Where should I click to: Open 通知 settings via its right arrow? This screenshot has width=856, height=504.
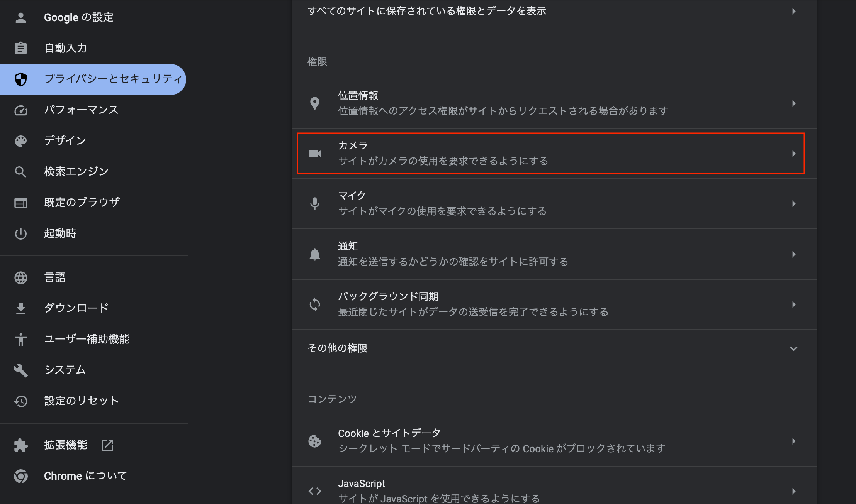(794, 254)
